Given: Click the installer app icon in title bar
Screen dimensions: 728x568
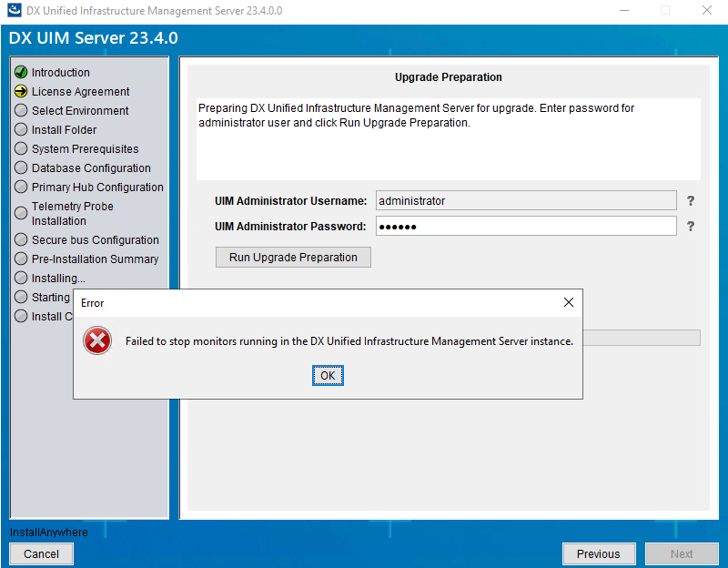Looking at the screenshot, I should click(x=15, y=10).
